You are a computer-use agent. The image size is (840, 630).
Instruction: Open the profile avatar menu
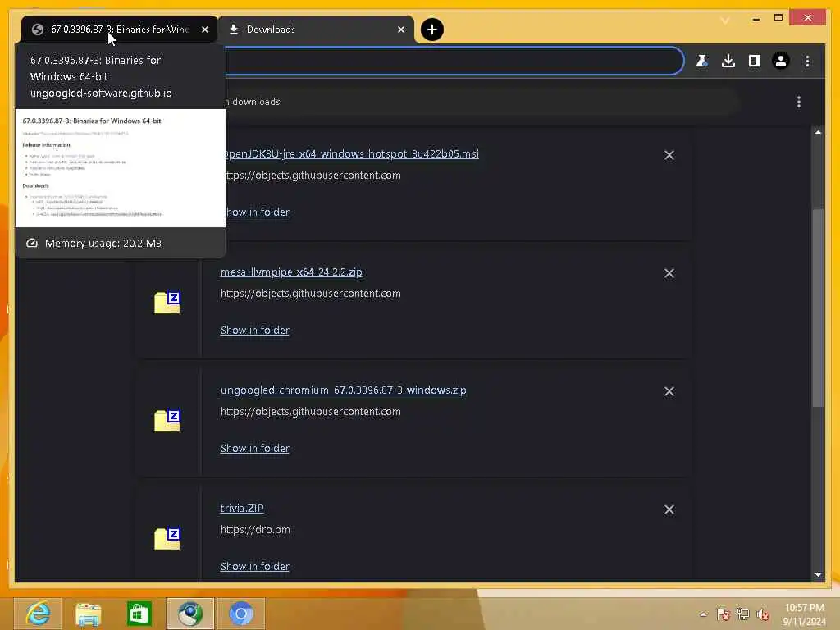pyautogui.click(x=781, y=61)
